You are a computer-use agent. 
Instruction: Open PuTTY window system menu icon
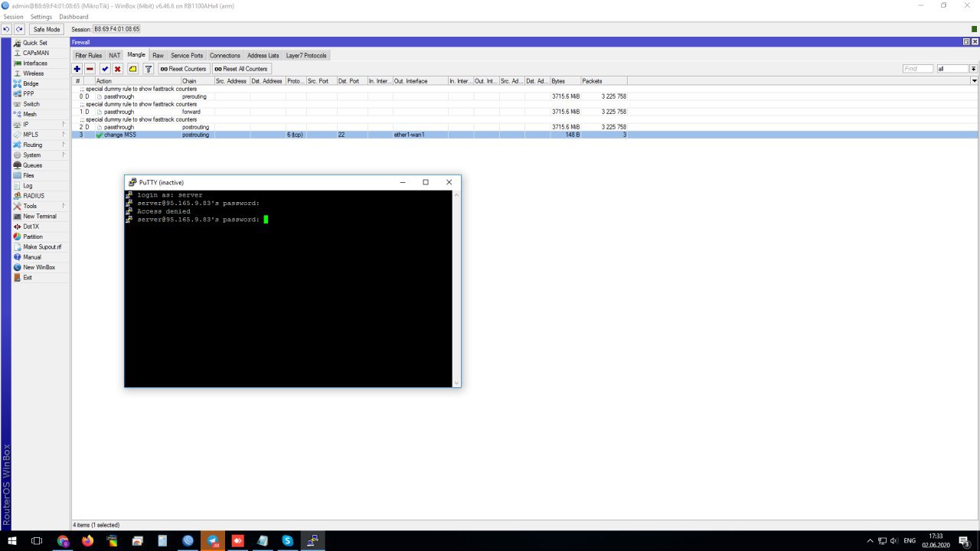pyautogui.click(x=132, y=182)
